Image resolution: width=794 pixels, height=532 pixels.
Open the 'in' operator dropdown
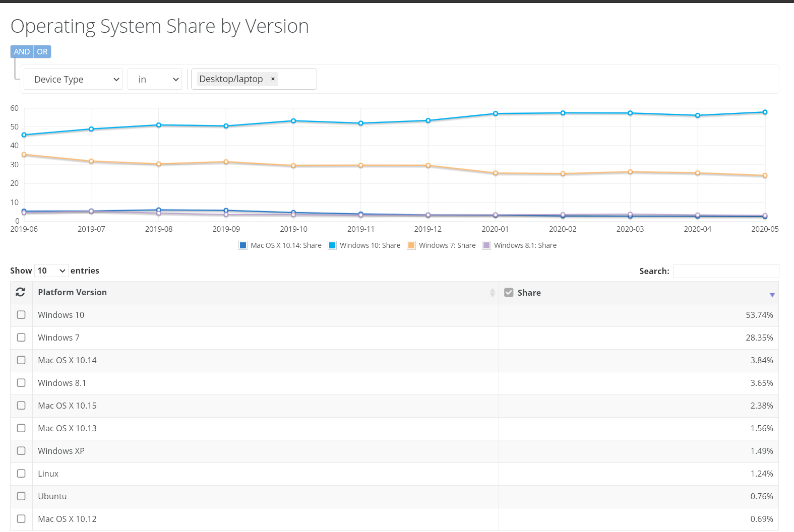coord(155,79)
